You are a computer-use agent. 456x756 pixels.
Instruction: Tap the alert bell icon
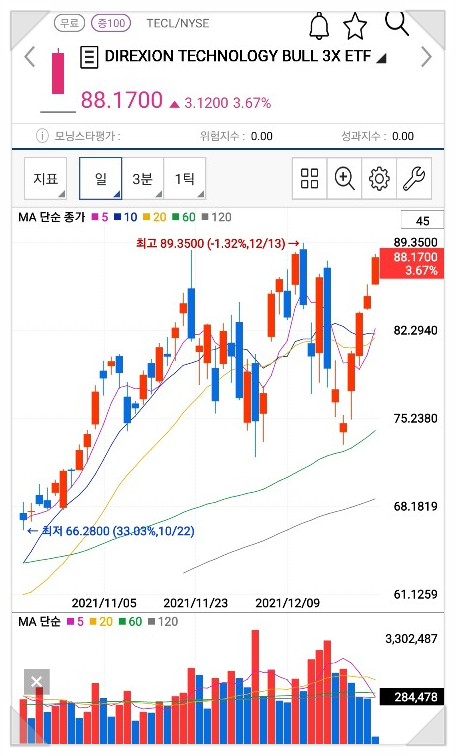pos(319,26)
